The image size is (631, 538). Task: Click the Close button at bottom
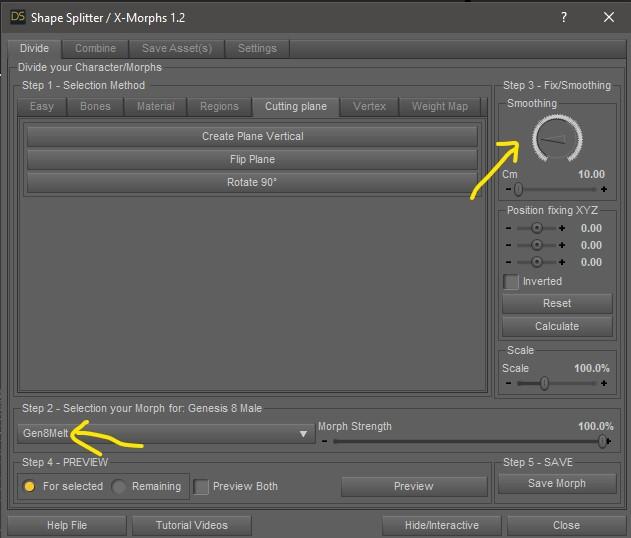click(566, 526)
